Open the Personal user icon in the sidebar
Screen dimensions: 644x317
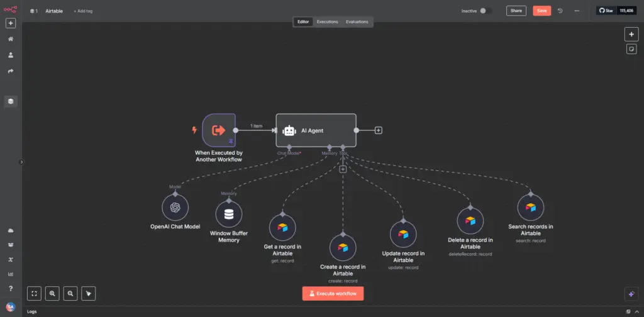(x=11, y=55)
